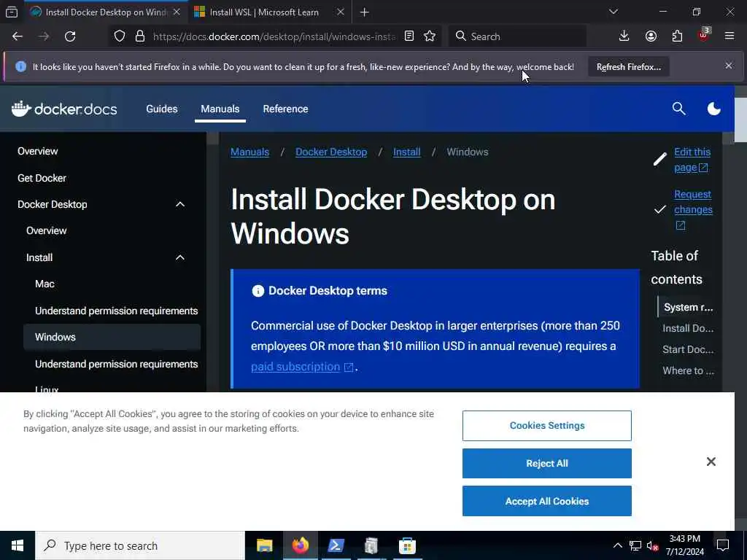
Task: Open File Explorer from the taskbar
Action: click(264, 545)
